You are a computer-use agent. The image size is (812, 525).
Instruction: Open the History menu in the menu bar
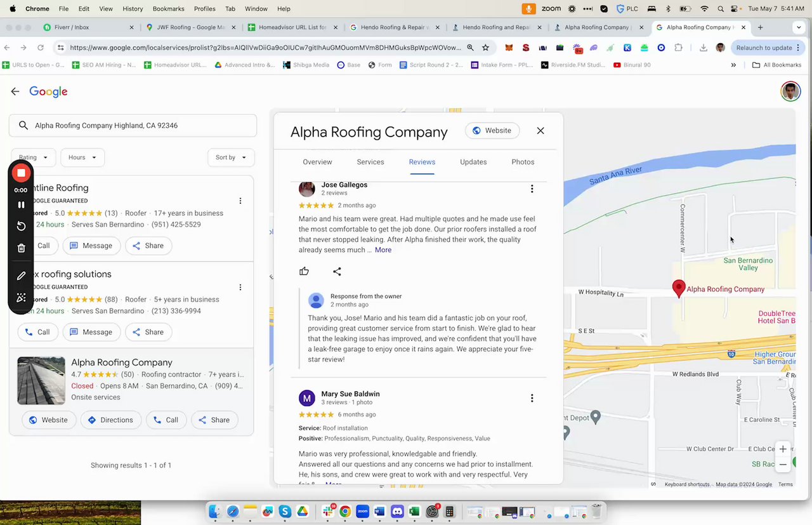pos(133,9)
